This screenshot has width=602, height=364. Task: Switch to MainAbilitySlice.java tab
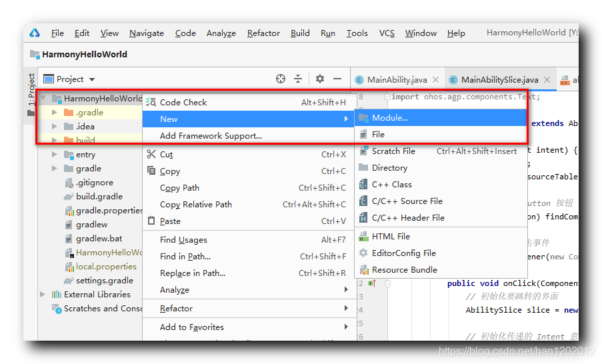pos(499,80)
